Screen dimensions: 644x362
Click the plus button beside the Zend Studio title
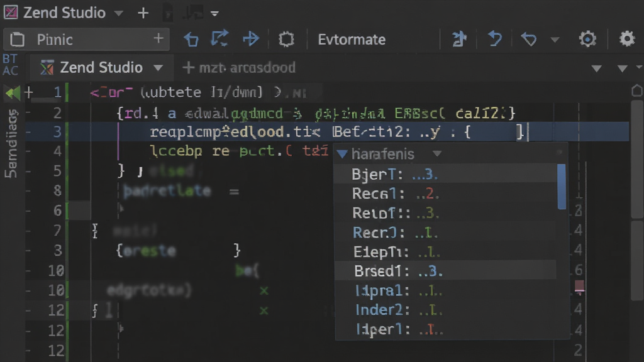coord(143,13)
